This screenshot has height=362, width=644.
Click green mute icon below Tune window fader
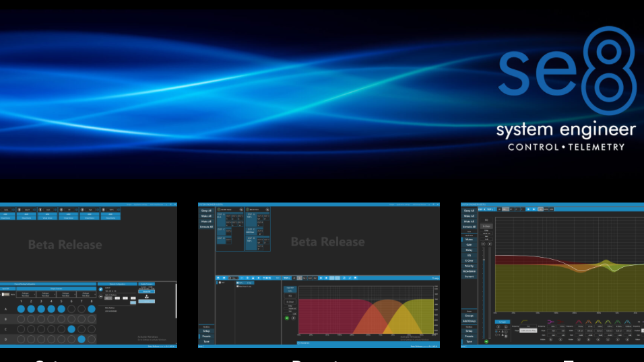click(486, 342)
